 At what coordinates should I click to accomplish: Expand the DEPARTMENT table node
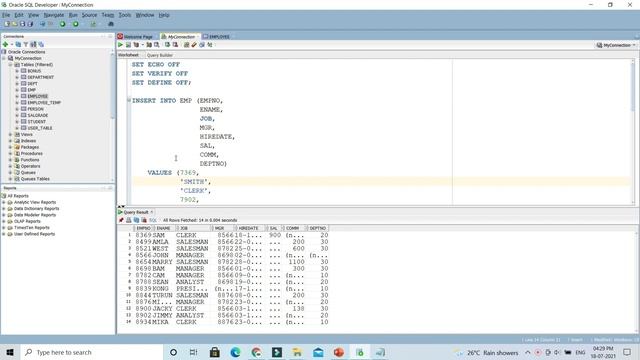coord(17,77)
